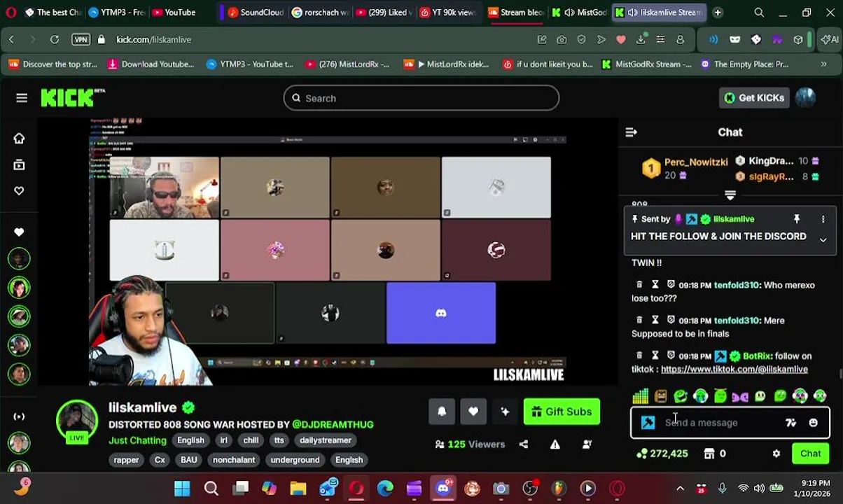
Task: Go to the Kick home icon in sidebar
Action: tap(19, 139)
